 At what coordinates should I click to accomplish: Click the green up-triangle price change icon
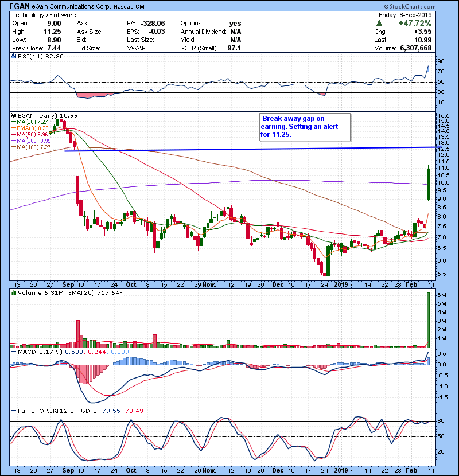coord(379,24)
